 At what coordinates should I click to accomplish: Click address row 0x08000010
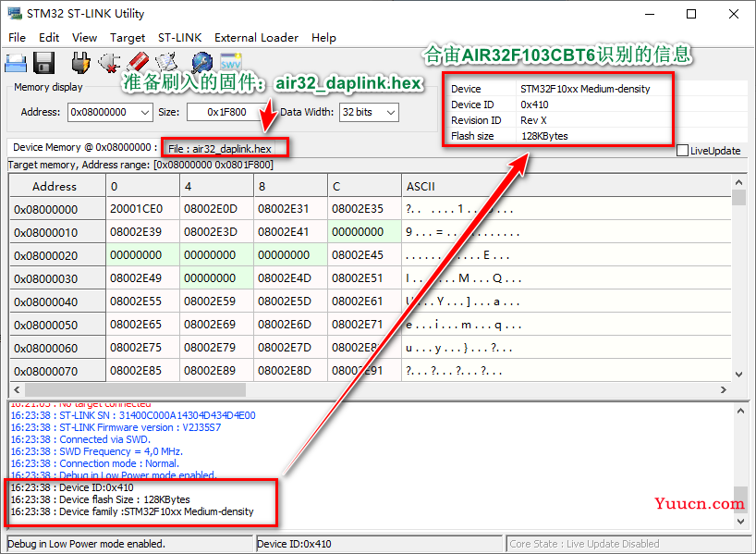pyautogui.click(x=58, y=232)
